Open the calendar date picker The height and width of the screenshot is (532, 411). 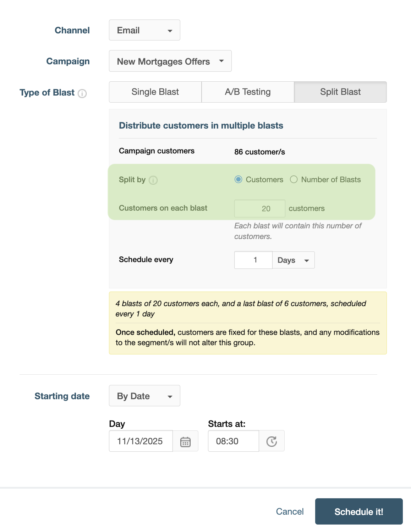coord(186,441)
